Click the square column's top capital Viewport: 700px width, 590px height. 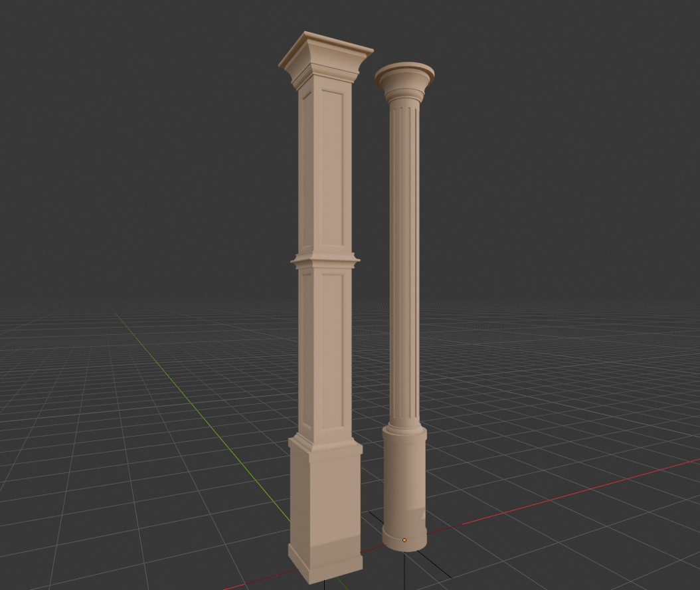pos(325,55)
